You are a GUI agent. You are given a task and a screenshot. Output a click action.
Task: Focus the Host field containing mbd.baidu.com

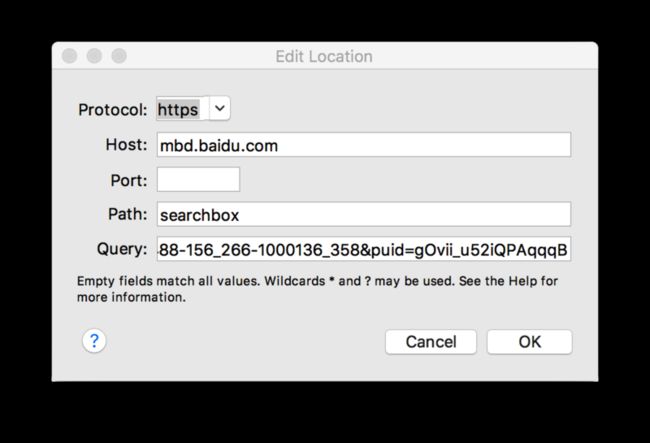click(x=364, y=145)
